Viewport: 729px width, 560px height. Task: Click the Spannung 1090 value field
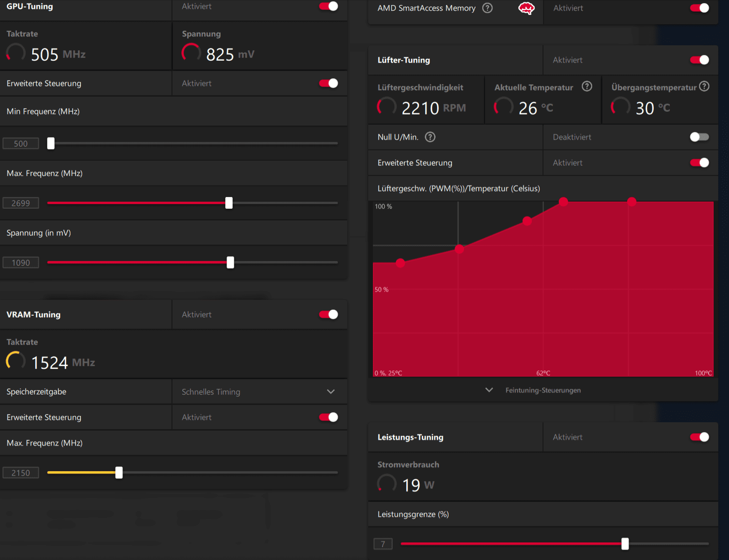point(21,263)
